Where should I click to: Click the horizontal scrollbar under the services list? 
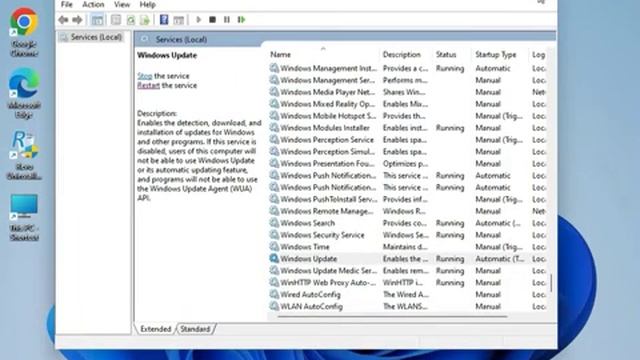393,316
